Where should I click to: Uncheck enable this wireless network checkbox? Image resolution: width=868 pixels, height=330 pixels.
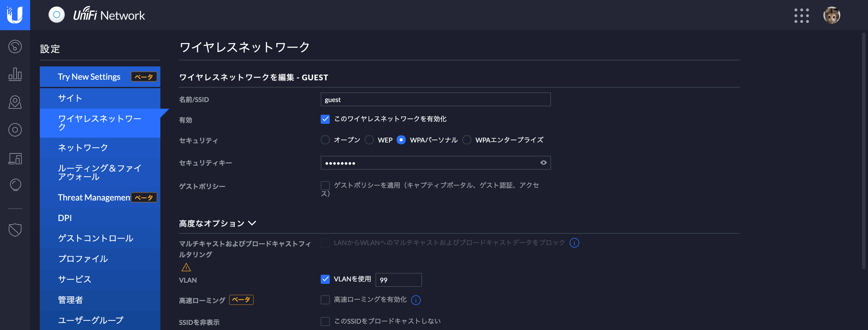325,119
